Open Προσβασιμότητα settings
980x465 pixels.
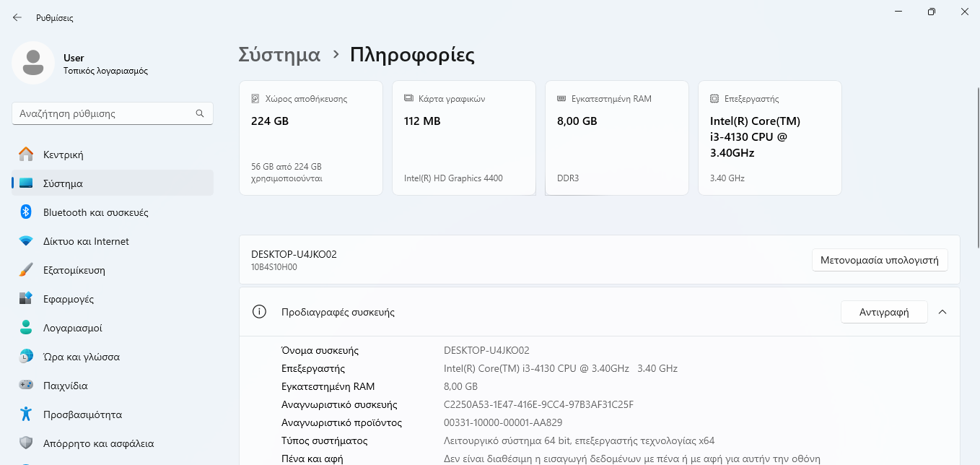tap(113, 414)
